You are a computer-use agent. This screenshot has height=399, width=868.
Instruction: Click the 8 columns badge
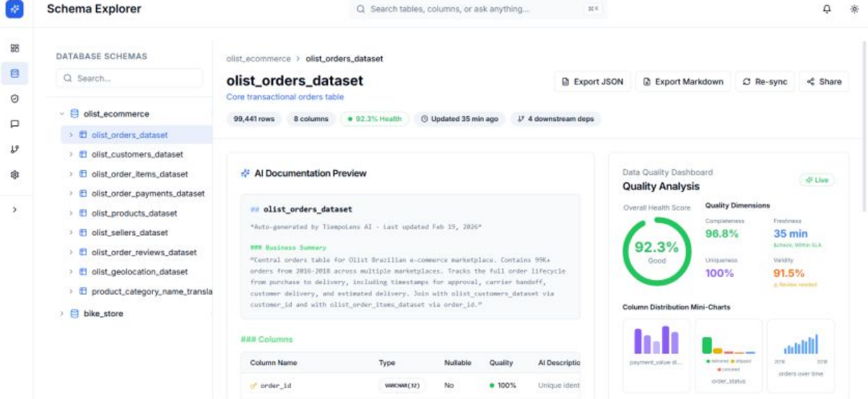pos(311,119)
